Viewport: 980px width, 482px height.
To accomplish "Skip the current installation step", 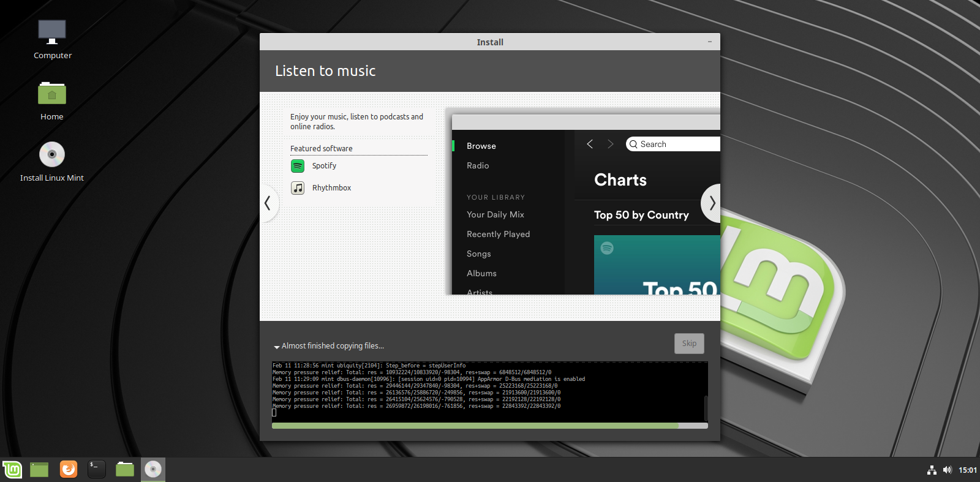I will [689, 344].
